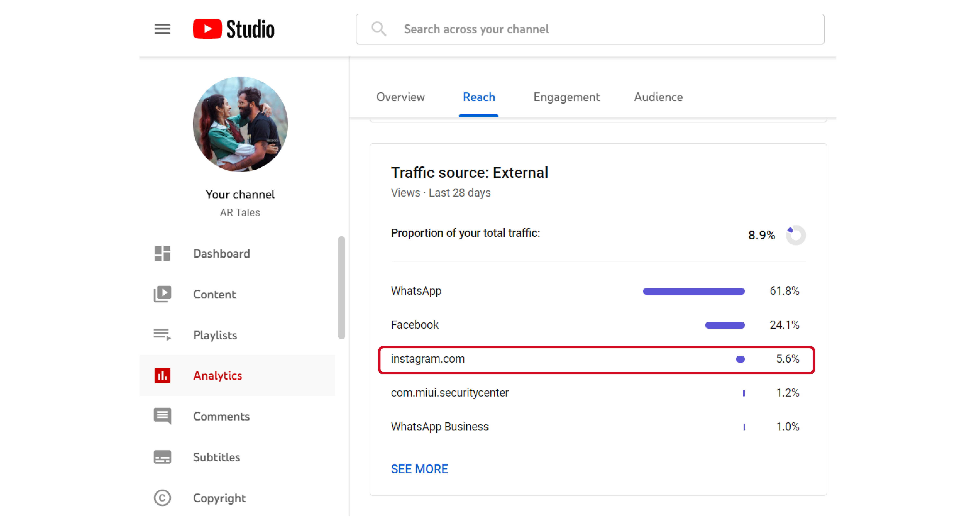This screenshot has height=528, width=980.
Task: Click SEE MORE under traffic sources
Action: click(419, 469)
